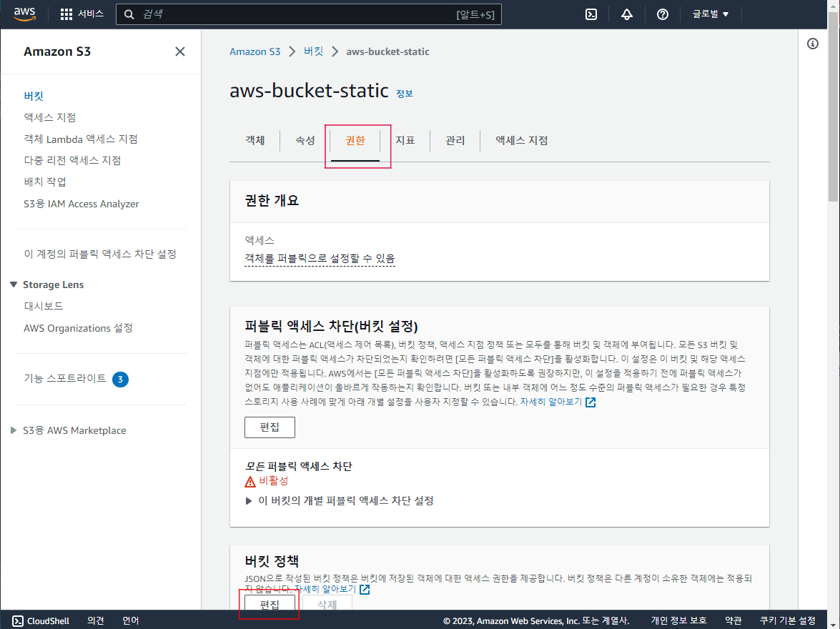Open Amazon S3 breadcrumb link
Screen dimensions: 840x629
255,51
